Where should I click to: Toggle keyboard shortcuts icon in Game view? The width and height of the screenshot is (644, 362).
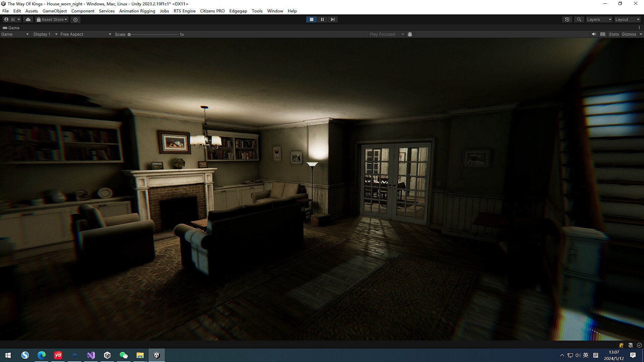tap(603, 34)
